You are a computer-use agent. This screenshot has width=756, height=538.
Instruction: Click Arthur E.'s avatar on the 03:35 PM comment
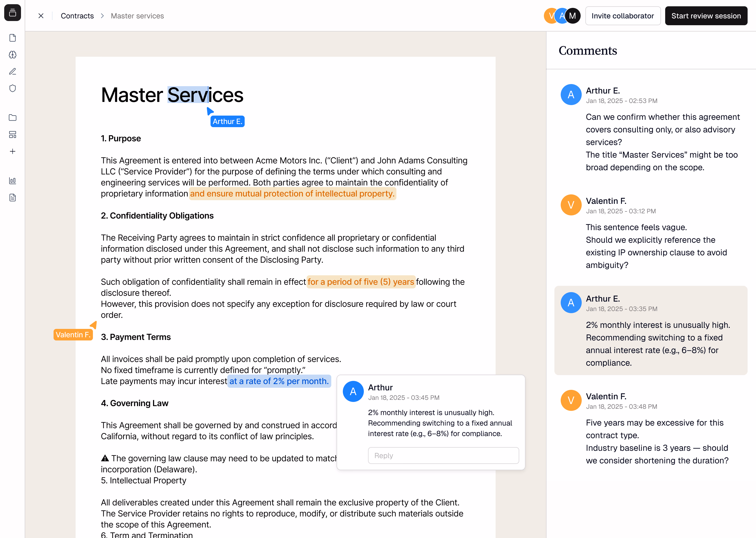(571, 303)
